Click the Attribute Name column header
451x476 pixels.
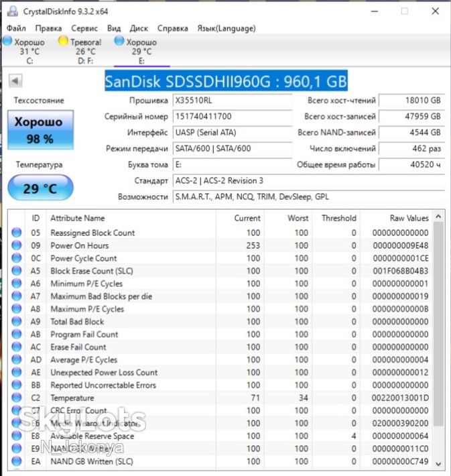coord(131,218)
